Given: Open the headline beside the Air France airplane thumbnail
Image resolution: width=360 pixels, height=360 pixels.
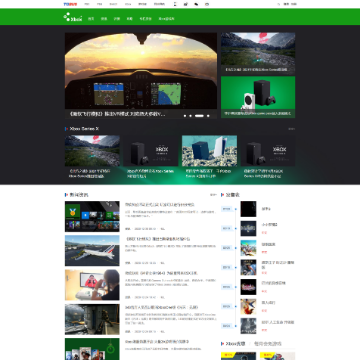Looking at the screenshot, I should 158,239.
